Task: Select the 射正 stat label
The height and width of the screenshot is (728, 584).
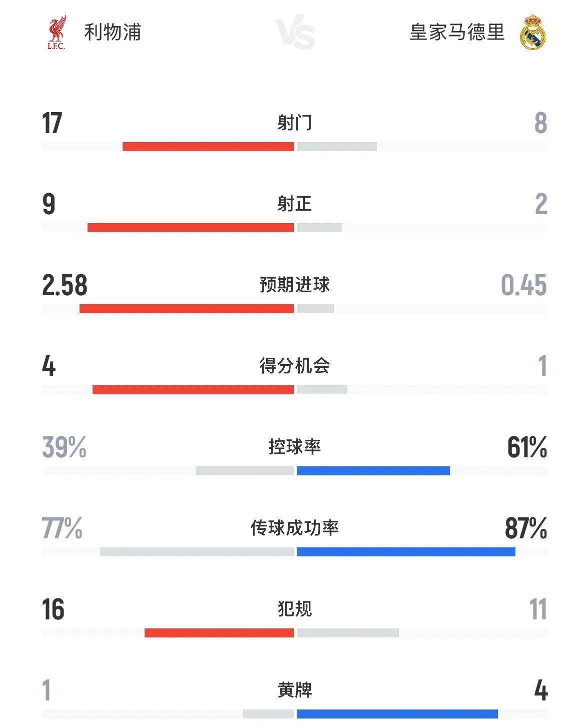Action: 295,204
